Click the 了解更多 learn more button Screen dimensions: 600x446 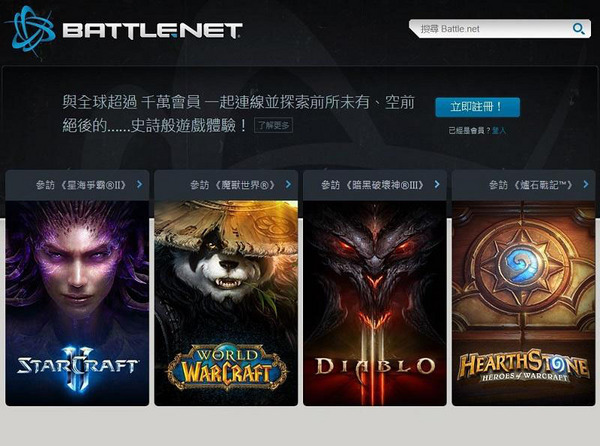pyautogui.click(x=274, y=125)
